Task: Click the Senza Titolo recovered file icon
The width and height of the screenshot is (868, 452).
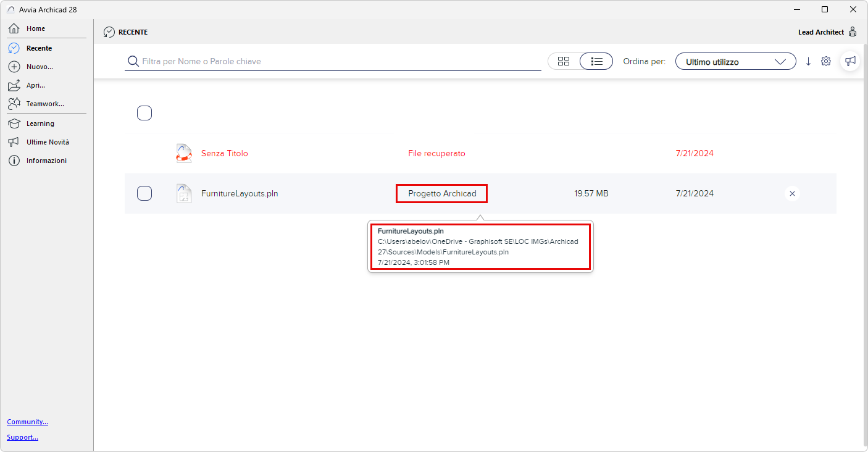Action: click(184, 153)
